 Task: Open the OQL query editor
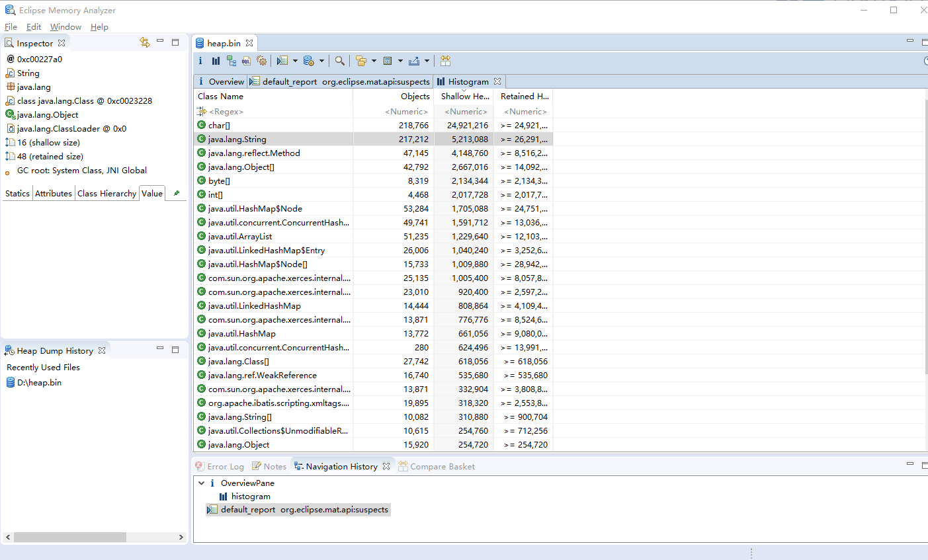pos(246,61)
